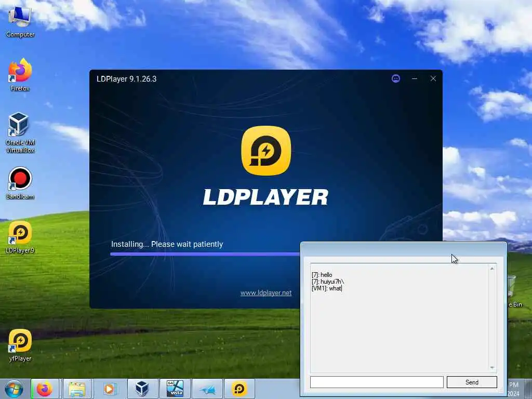Close the LDPlayer installer window
Viewport: 532px width, 399px height.
(433, 79)
